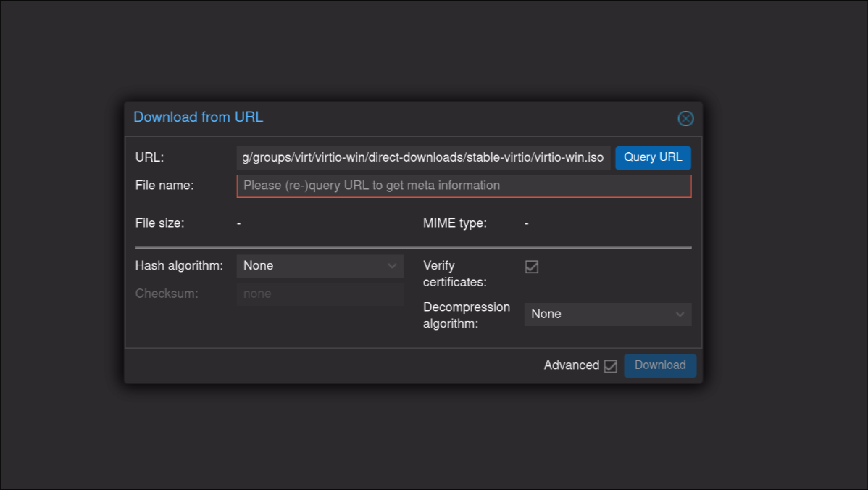
Task: Click the "File size:" label
Action: click(159, 223)
